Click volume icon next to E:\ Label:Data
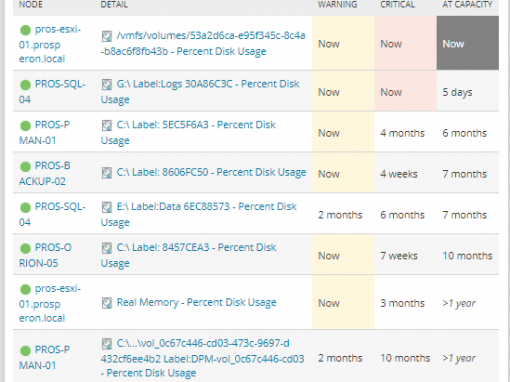The width and height of the screenshot is (510, 382). click(107, 207)
